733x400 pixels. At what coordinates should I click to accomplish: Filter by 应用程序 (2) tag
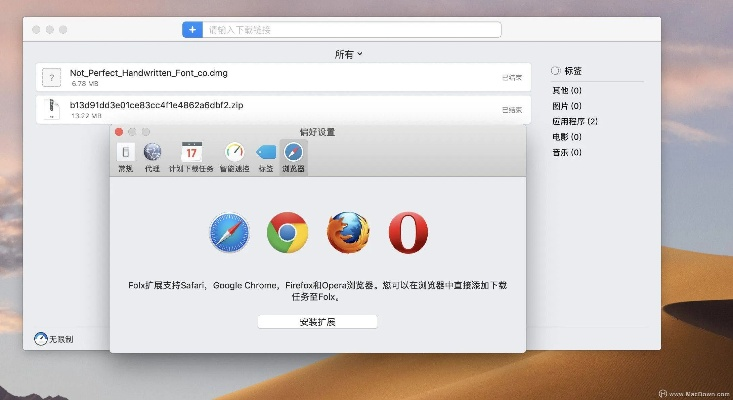tap(575, 121)
